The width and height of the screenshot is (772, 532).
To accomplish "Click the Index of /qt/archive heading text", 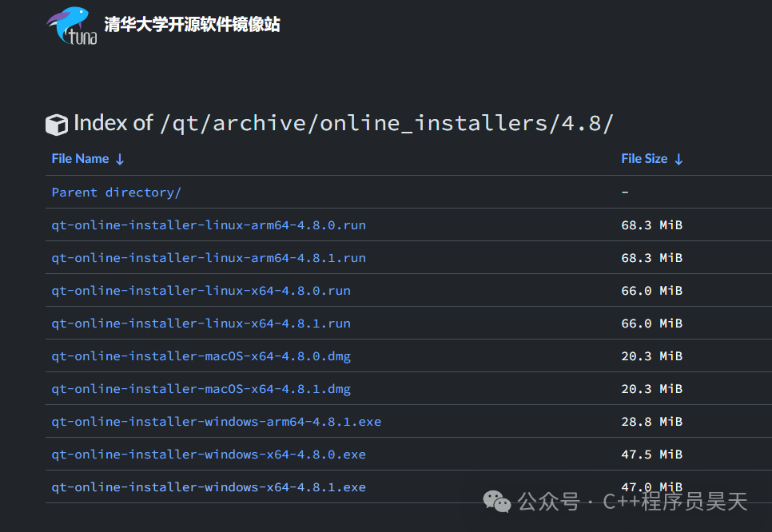I will coord(343,123).
